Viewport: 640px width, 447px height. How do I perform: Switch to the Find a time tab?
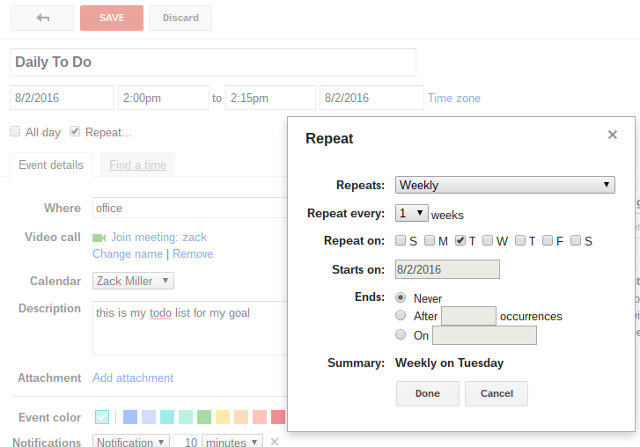coord(138,165)
